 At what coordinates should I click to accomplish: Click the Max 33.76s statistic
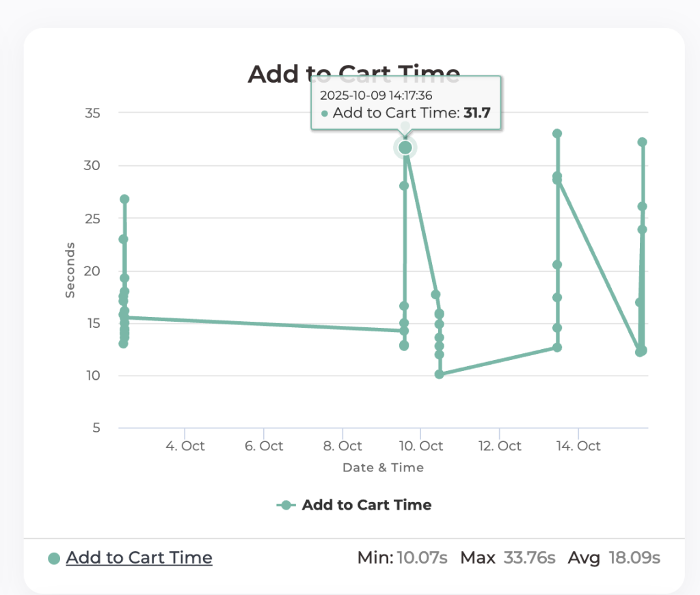pos(507,557)
